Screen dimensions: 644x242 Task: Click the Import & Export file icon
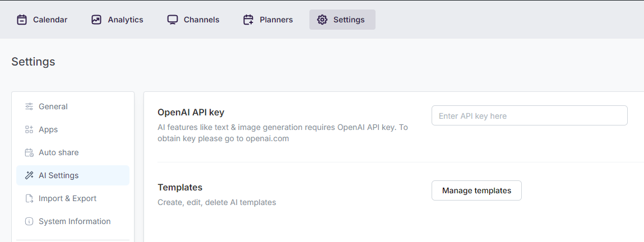pyautogui.click(x=29, y=198)
